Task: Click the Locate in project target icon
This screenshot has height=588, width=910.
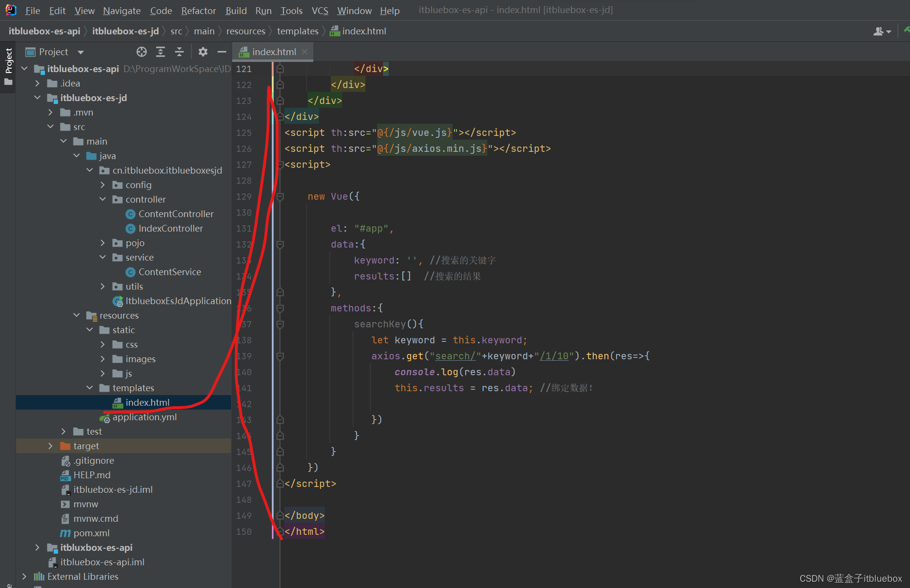Action: click(141, 52)
